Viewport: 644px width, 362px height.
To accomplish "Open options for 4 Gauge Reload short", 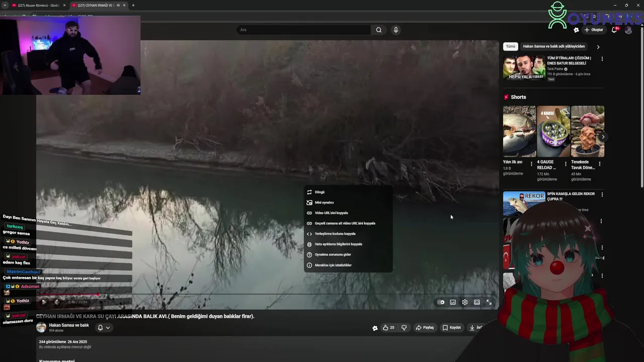I will 566,164.
